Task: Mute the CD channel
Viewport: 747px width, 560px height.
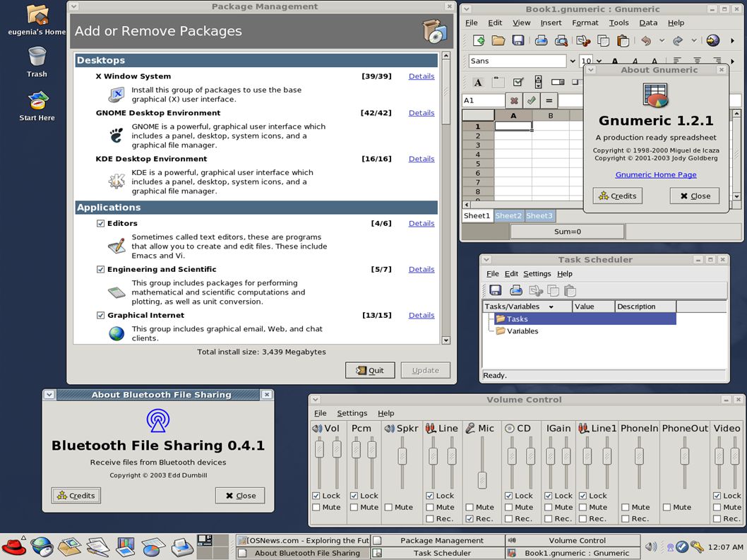Action: 509,507
